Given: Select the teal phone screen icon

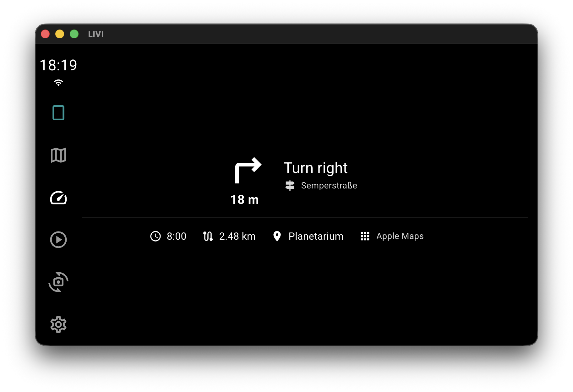Looking at the screenshot, I should 58,112.
